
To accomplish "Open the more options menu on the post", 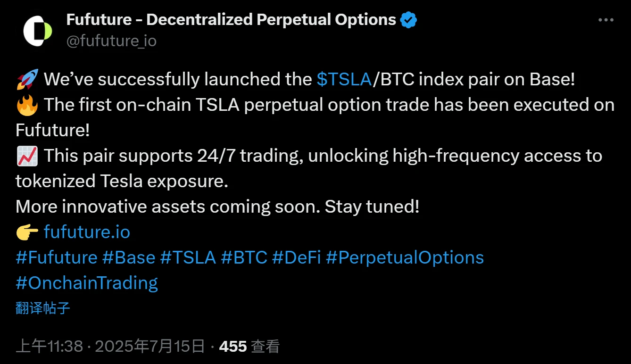I will click(x=605, y=19).
